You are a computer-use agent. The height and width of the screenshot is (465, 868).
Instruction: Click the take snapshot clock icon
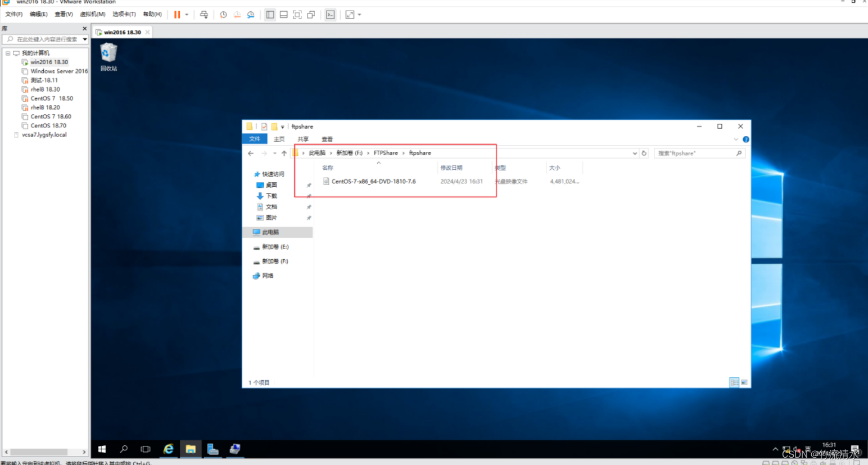[x=223, y=15]
